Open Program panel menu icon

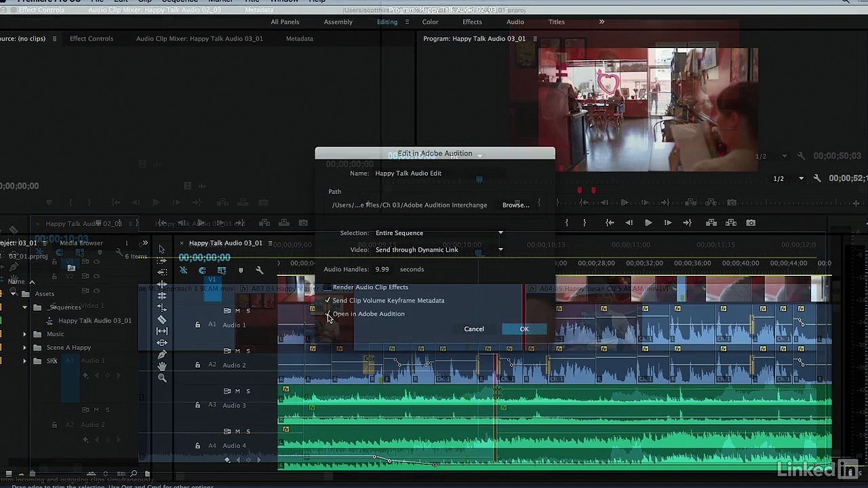pos(535,39)
